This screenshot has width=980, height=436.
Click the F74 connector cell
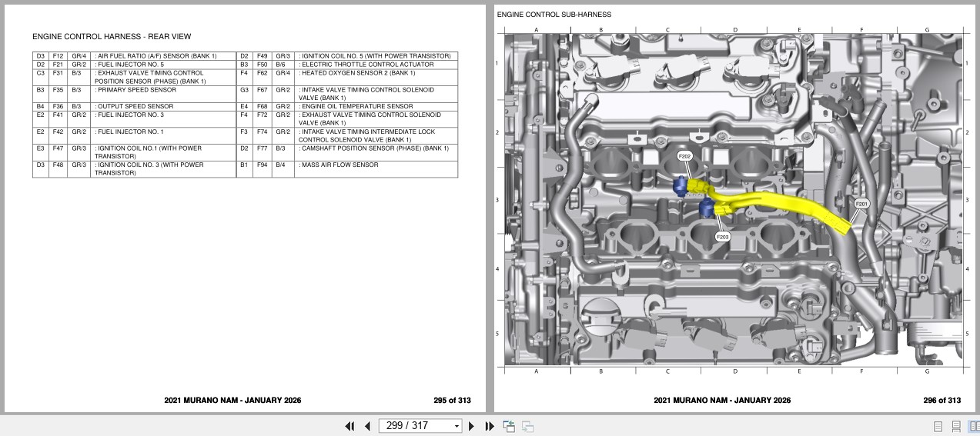tap(263, 136)
